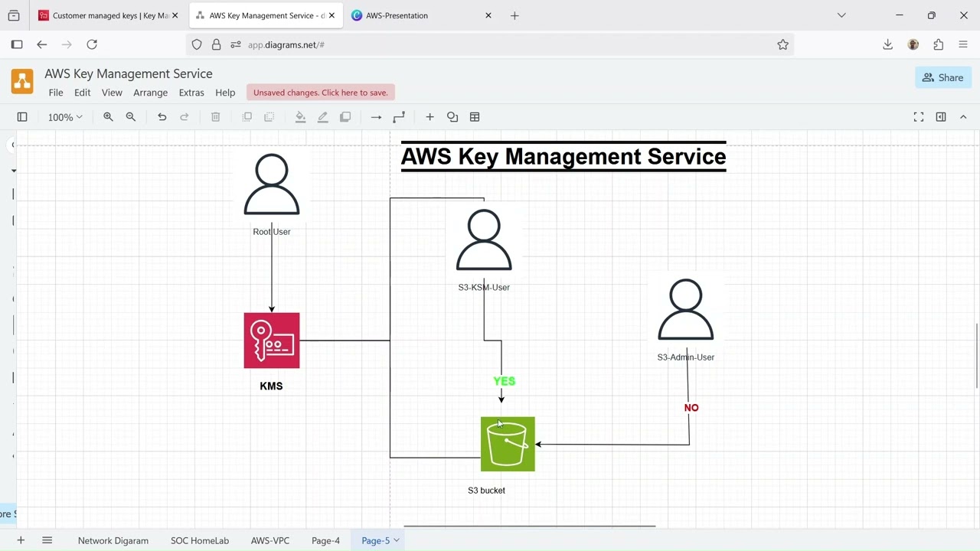Click the To Back icon
980x551 pixels.
click(x=269, y=117)
